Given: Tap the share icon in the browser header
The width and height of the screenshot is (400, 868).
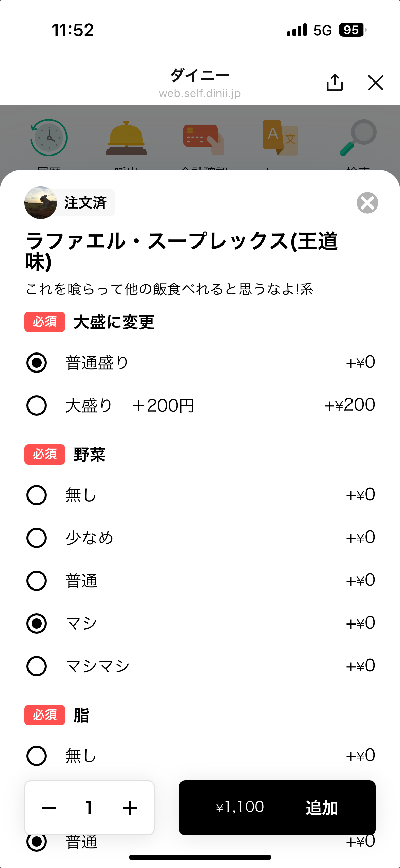Looking at the screenshot, I should [335, 83].
